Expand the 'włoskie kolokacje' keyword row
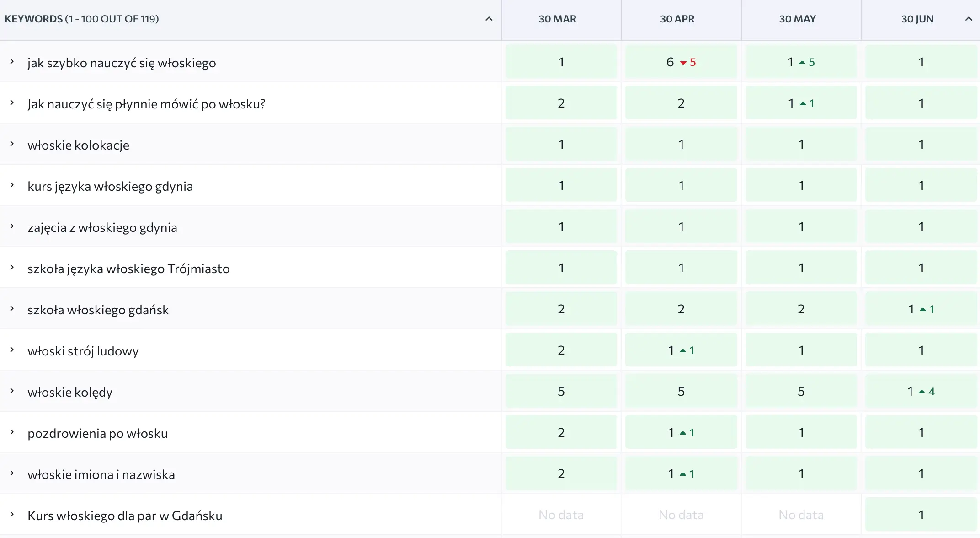This screenshot has height=538, width=980. tap(12, 144)
